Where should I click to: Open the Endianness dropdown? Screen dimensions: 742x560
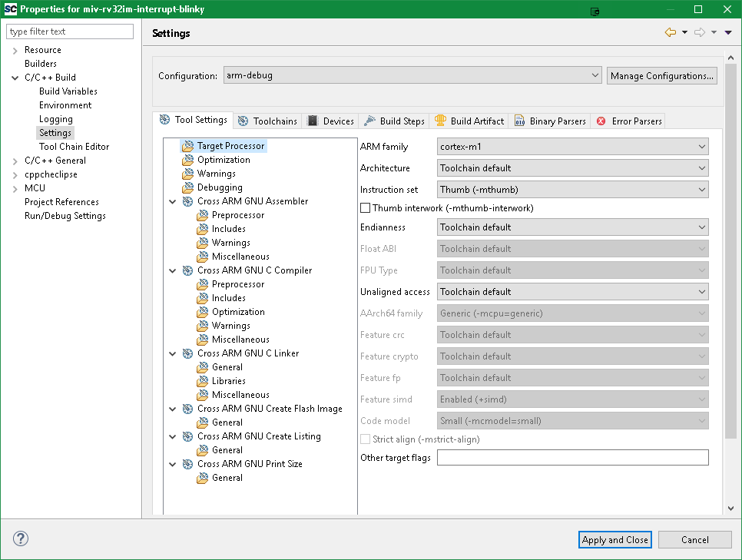pyautogui.click(x=572, y=227)
